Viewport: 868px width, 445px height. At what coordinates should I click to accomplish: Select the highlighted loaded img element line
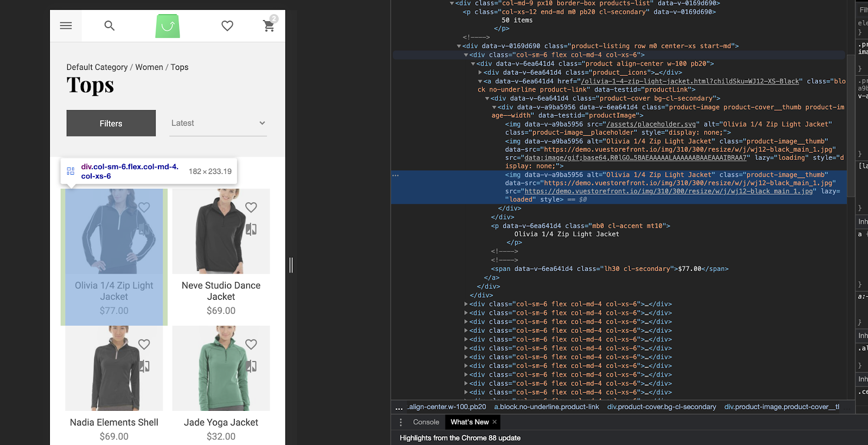point(619,187)
